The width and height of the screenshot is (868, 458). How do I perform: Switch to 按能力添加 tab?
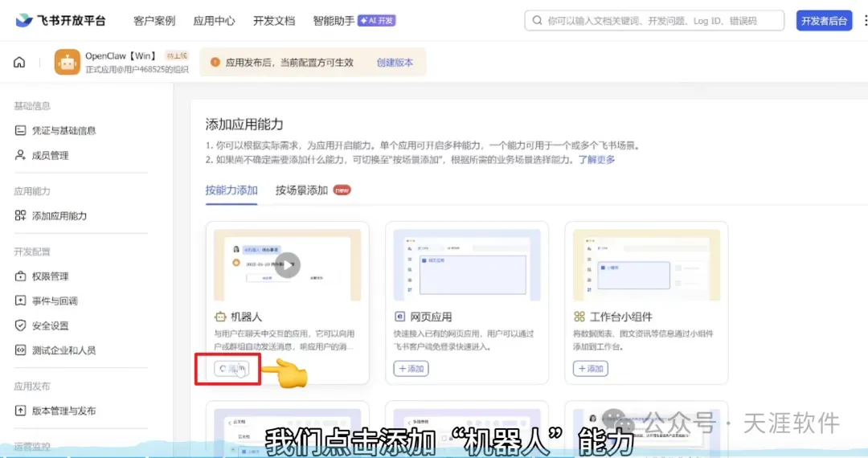(x=231, y=190)
